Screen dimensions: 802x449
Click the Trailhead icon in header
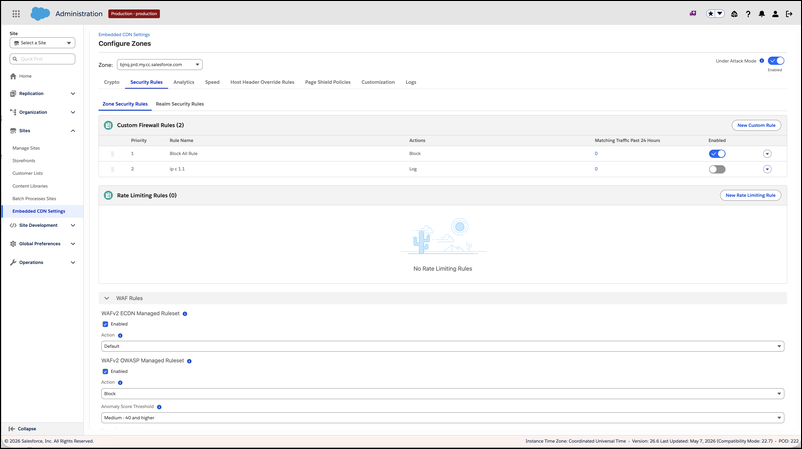(x=734, y=14)
